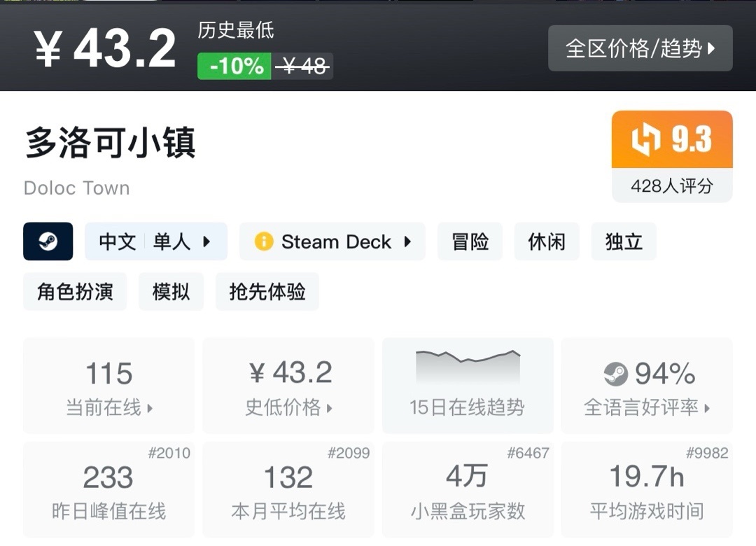This screenshot has height=546, width=756.
Task: Select the 休闲 casual tag
Action: click(x=547, y=241)
